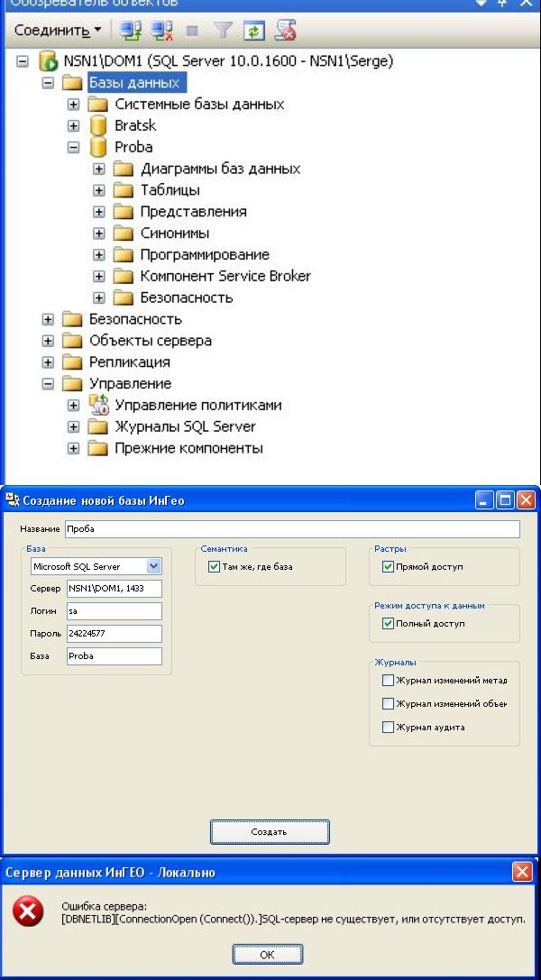The image size is (541, 980).
Task: Select the Синонимы tree item
Action: click(x=175, y=234)
